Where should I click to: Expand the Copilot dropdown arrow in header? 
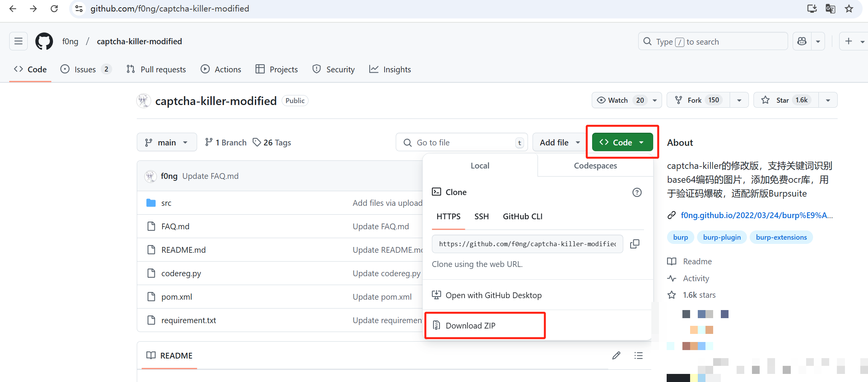tap(818, 41)
